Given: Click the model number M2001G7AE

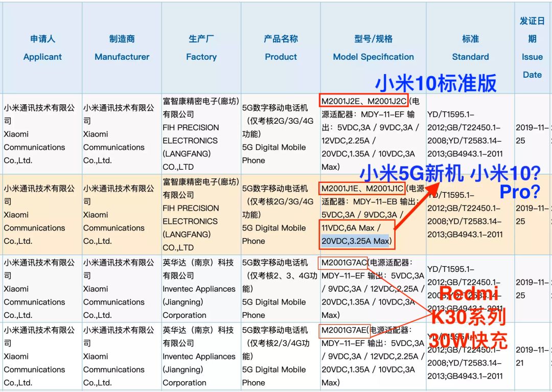Looking at the screenshot, I should [344, 330].
